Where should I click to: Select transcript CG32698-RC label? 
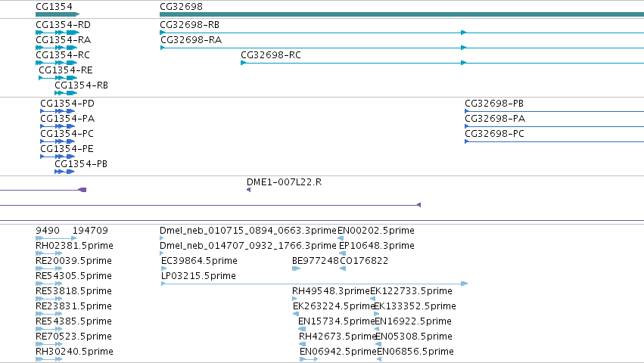coord(271,55)
